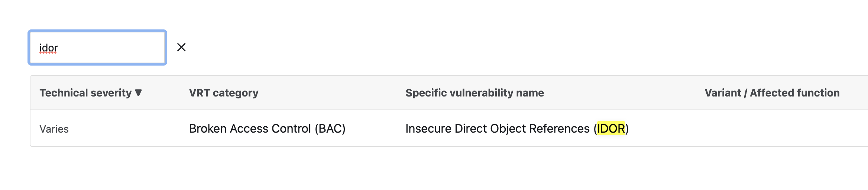Click the word "Broken" in the category cell

pyautogui.click(x=208, y=129)
